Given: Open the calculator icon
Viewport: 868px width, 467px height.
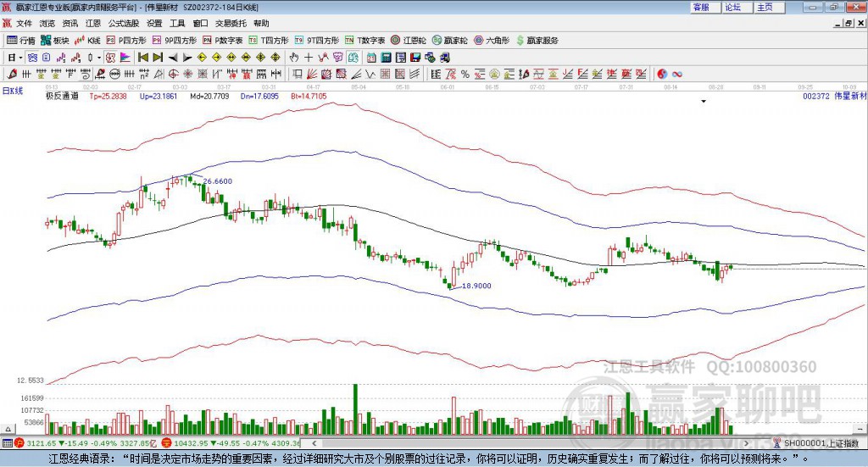Looking at the screenshot, I should point(386,58).
